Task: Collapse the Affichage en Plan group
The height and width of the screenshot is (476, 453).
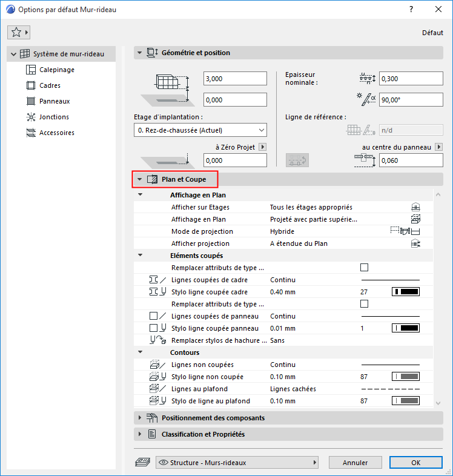Action: 140,194
